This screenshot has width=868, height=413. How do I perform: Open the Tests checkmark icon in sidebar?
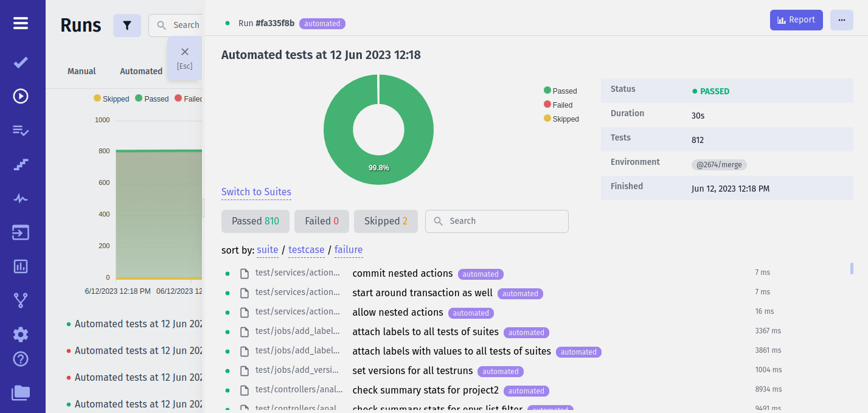[21, 62]
